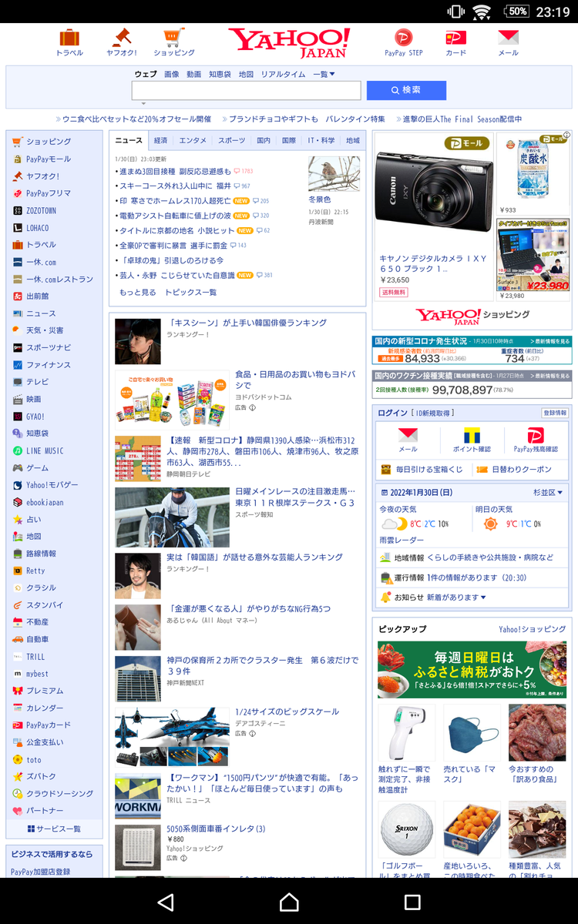
Task: Open GYAO! in the left sidebar
Action: [x=35, y=416]
